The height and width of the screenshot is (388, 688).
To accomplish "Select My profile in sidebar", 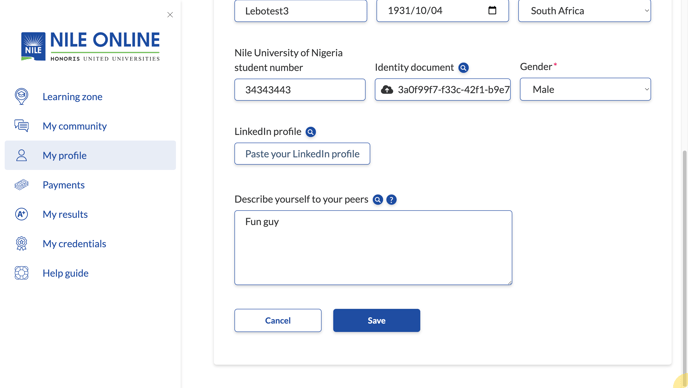I will point(90,155).
